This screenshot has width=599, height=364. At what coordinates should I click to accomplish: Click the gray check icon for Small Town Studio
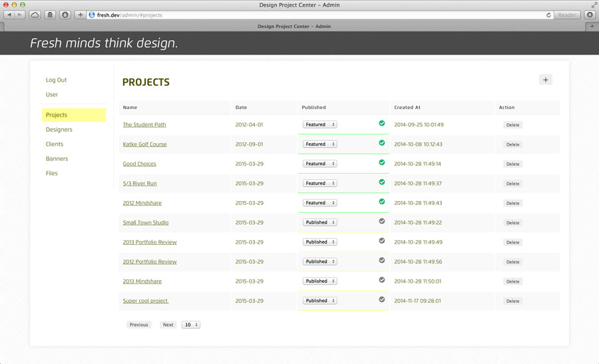tap(382, 221)
